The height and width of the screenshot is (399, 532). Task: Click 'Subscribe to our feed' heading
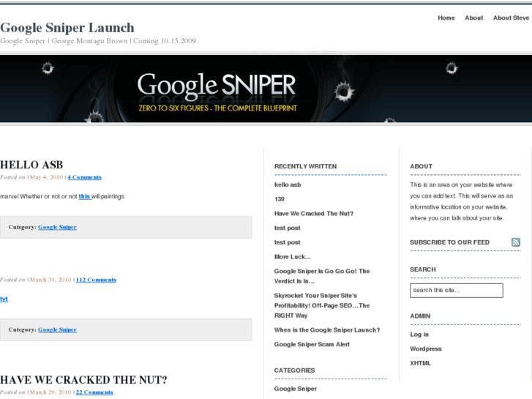[449, 242]
